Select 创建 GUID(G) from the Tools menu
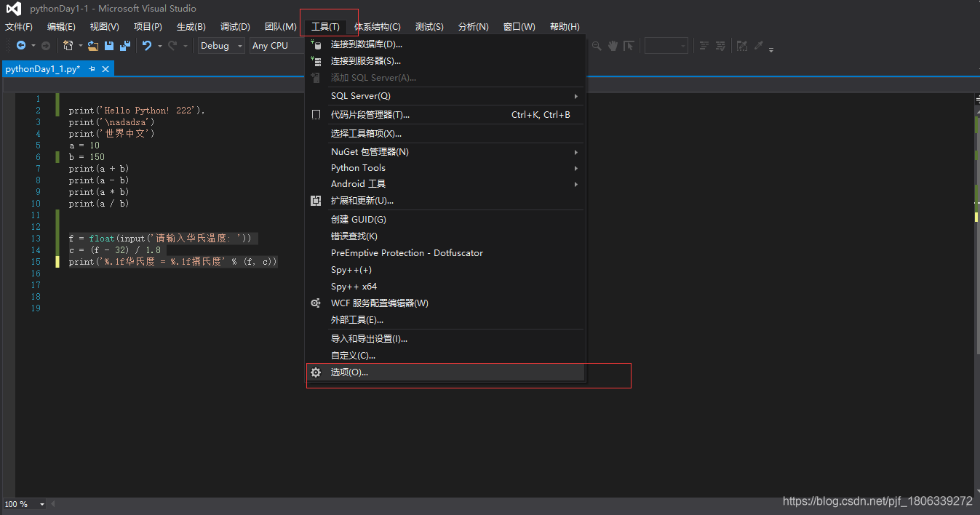The width and height of the screenshot is (980, 515). tap(371, 219)
